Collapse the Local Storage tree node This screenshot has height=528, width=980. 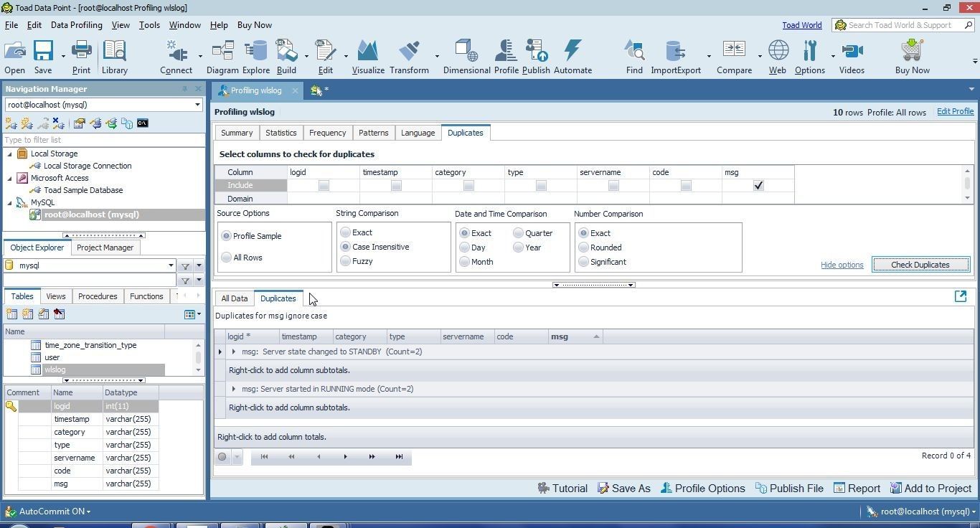coord(10,154)
